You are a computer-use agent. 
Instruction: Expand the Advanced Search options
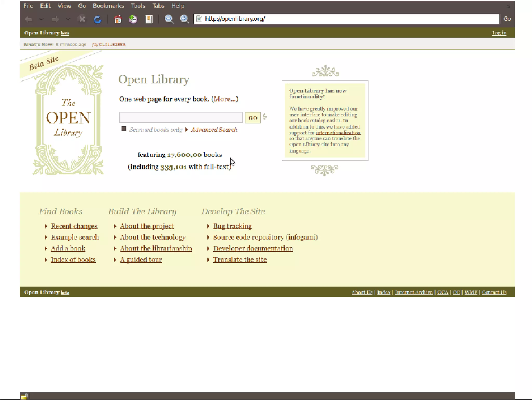[x=214, y=130]
